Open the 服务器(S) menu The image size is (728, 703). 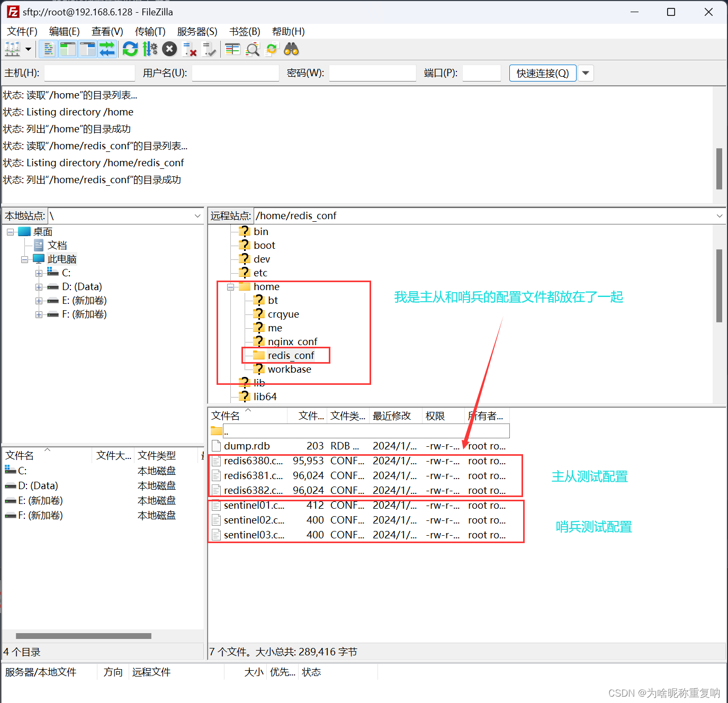(x=197, y=31)
